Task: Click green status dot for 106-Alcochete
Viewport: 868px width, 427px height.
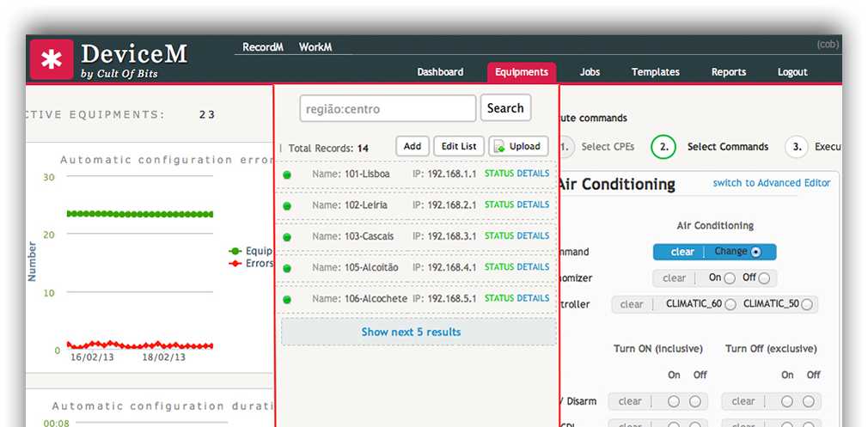Action: click(287, 300)
